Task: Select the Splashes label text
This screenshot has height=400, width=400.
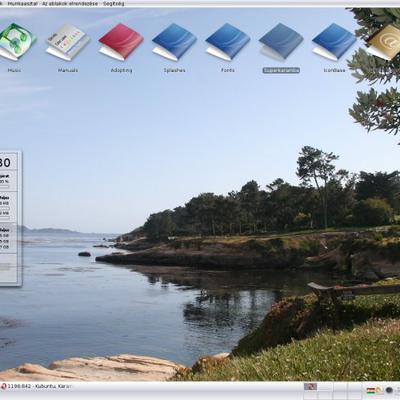Action: click(x=174, y=70)
